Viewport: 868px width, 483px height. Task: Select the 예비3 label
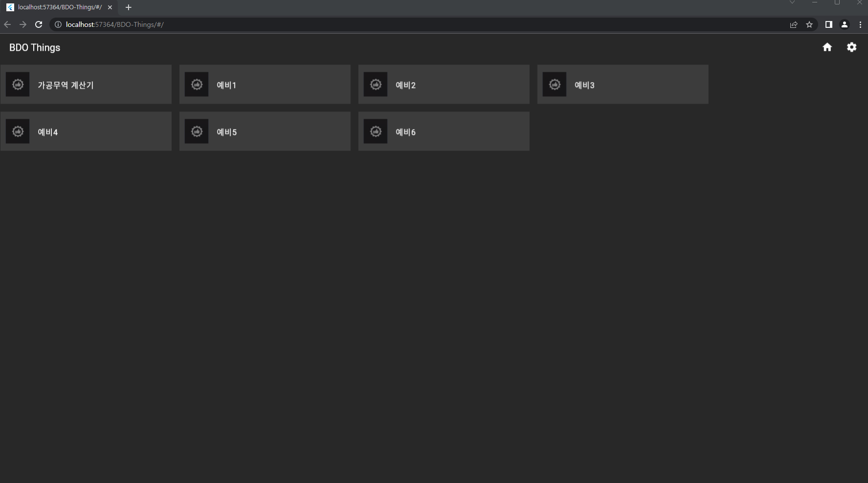tap(585, 85)
